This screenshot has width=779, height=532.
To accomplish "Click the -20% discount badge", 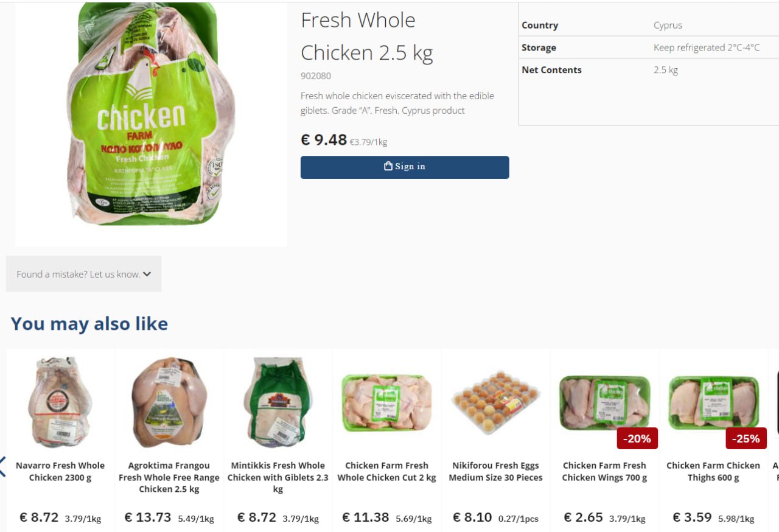I will tap(637, 438).
